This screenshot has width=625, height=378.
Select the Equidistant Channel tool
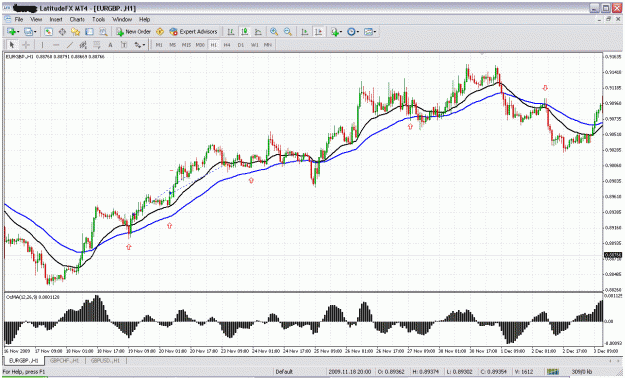[x=83, y=45]
